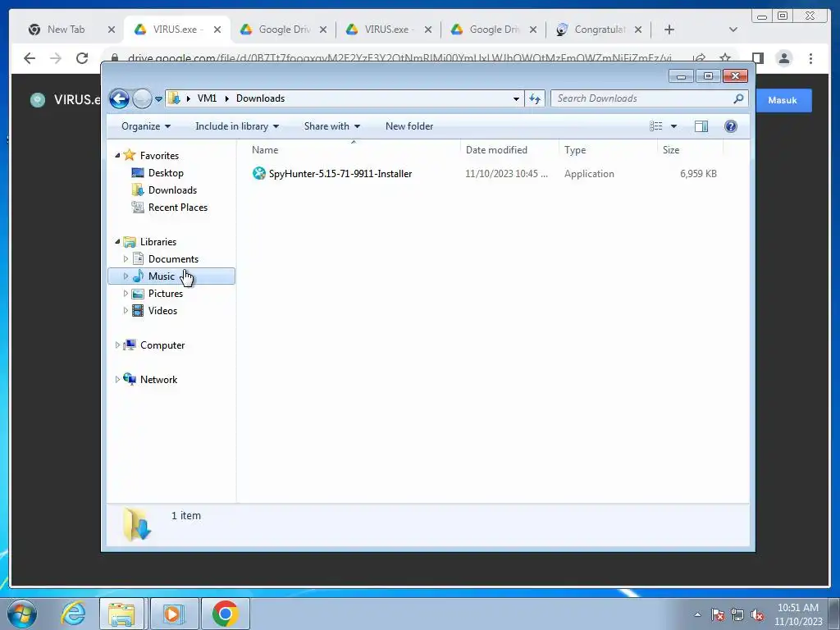Click the Music library icon
The width and height of the screenshot is (840, 630).
138,276
